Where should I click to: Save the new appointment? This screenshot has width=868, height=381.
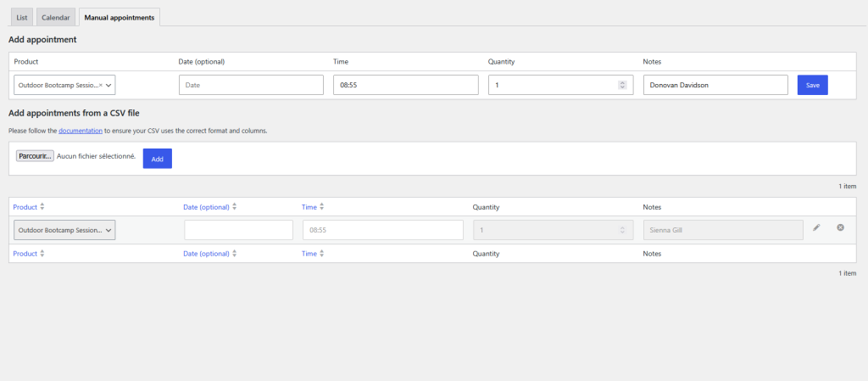813,86
